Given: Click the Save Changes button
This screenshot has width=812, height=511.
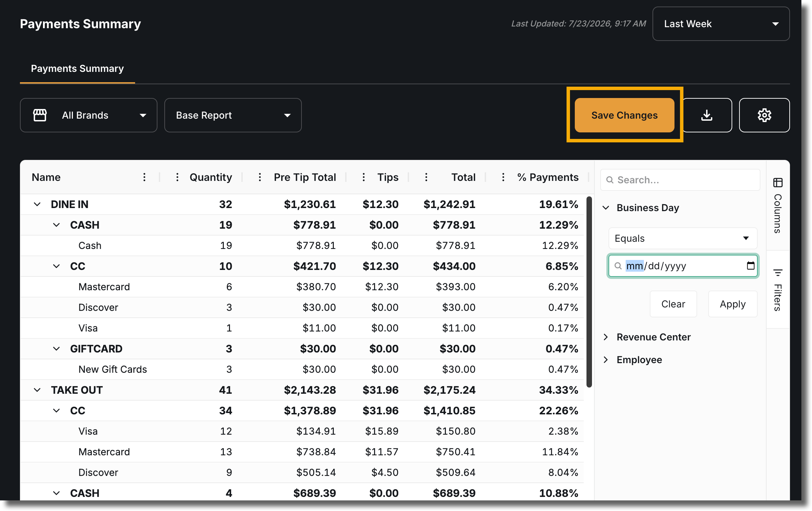Looking at the screenshot, I should click(624, 115).
